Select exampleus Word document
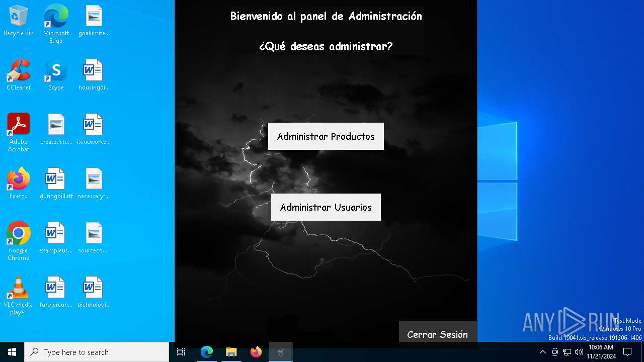The image size is (644, 362). pyautogui.click(x=56, y=238)
